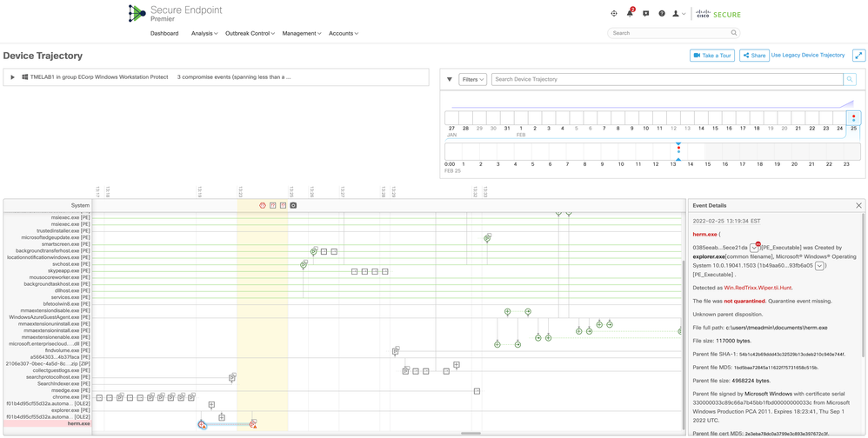Open the Filters dropdown
This screenshot has height=438, width=868.
(473, 80)
